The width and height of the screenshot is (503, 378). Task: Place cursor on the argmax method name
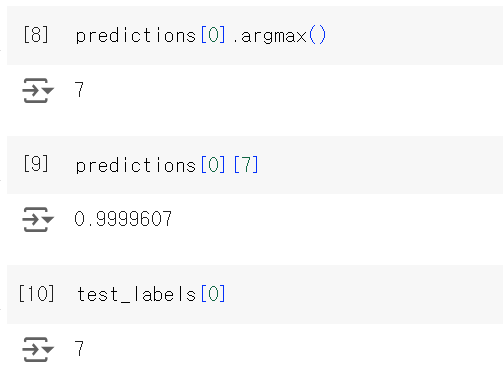coord(273,37)
